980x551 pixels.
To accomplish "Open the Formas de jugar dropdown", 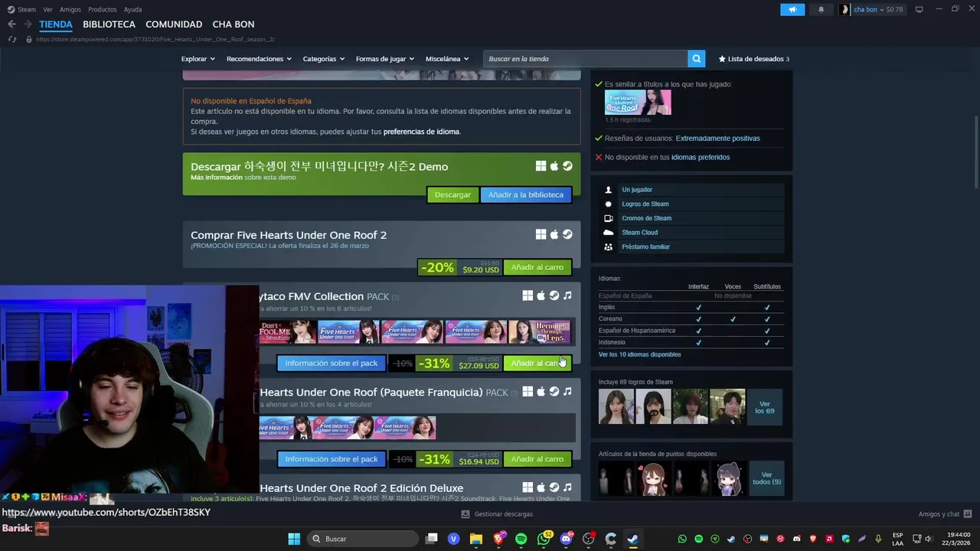I will pyautogui.click(x=385, y=59).
